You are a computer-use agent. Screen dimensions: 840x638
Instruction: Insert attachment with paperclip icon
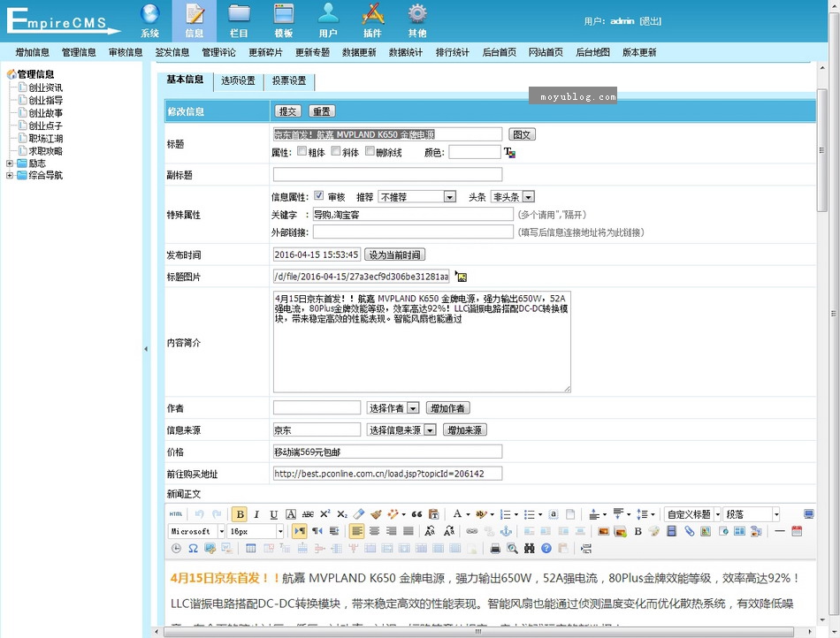click(x=689, y=531)
